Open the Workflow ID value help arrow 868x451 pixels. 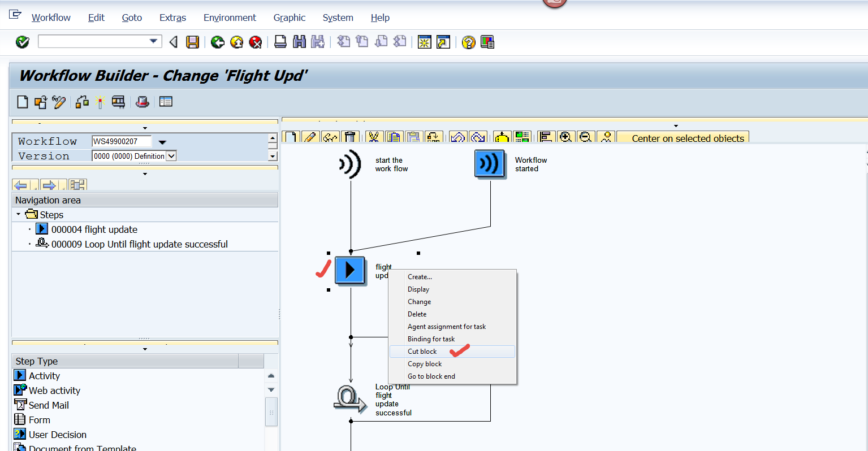pyautogui.click(x=162, y=142)
